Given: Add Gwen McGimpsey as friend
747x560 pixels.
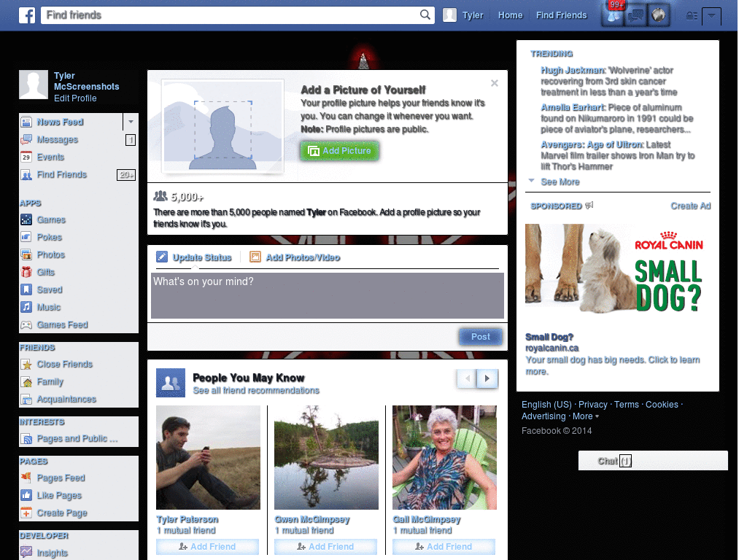Looking at the screenshot, I should click(325, 547).
